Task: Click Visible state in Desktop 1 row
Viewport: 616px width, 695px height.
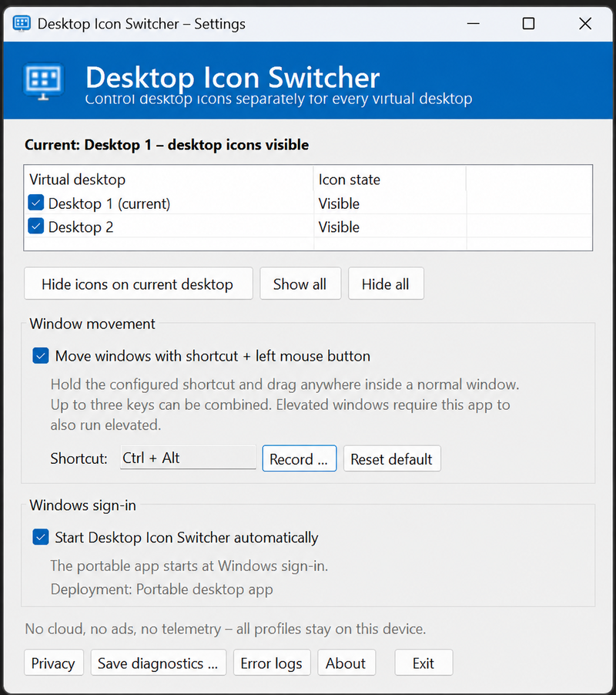Action: (339, 203)
